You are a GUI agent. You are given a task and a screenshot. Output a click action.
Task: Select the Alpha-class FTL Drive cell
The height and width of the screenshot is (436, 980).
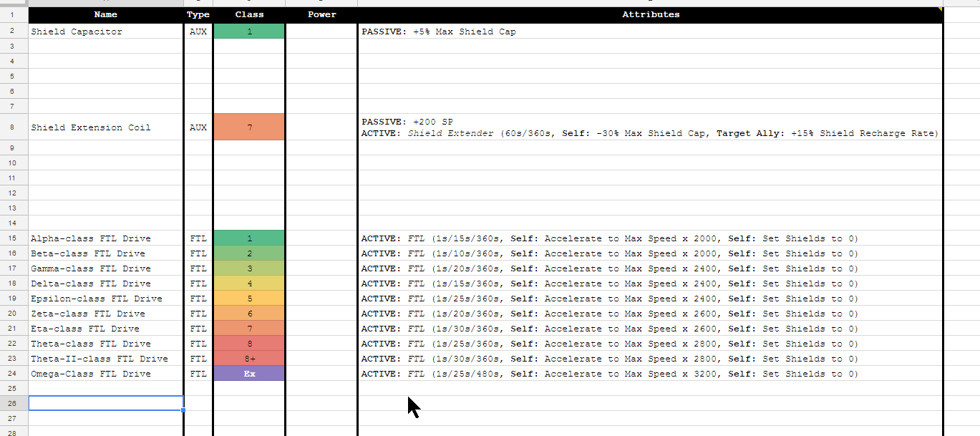[105, 238]
